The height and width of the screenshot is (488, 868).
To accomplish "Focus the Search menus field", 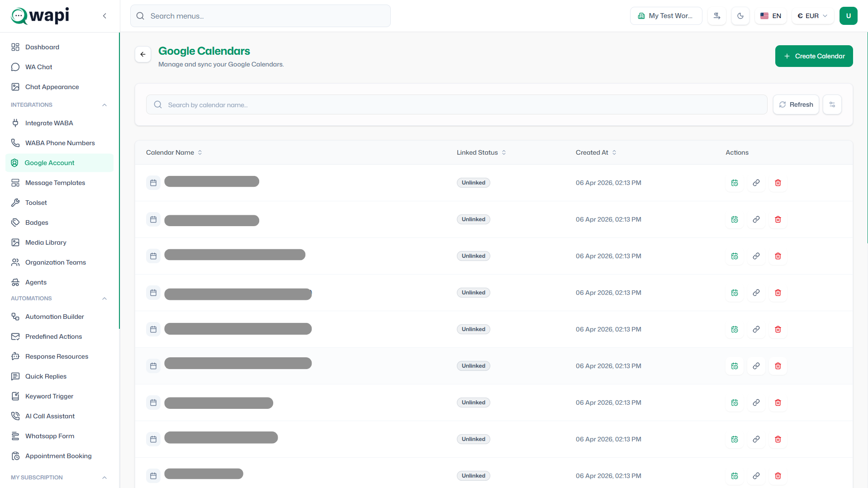I will pos(261,16).
